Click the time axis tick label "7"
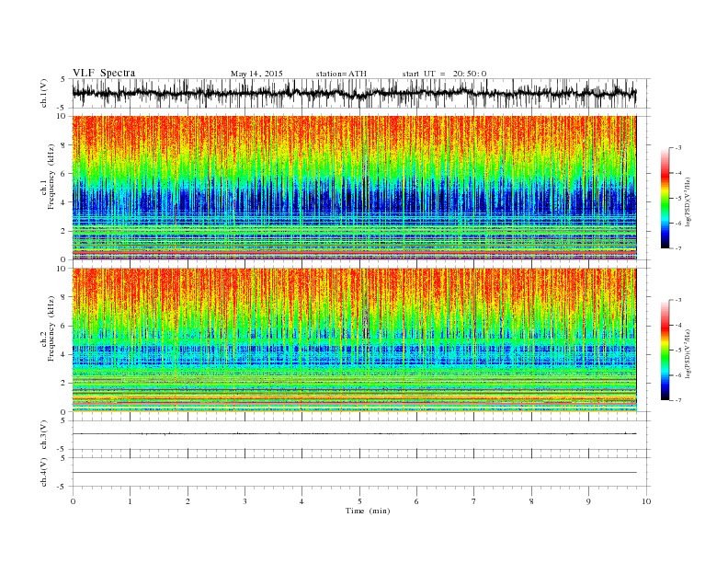The image size is (728, 563). coord(474,501)
